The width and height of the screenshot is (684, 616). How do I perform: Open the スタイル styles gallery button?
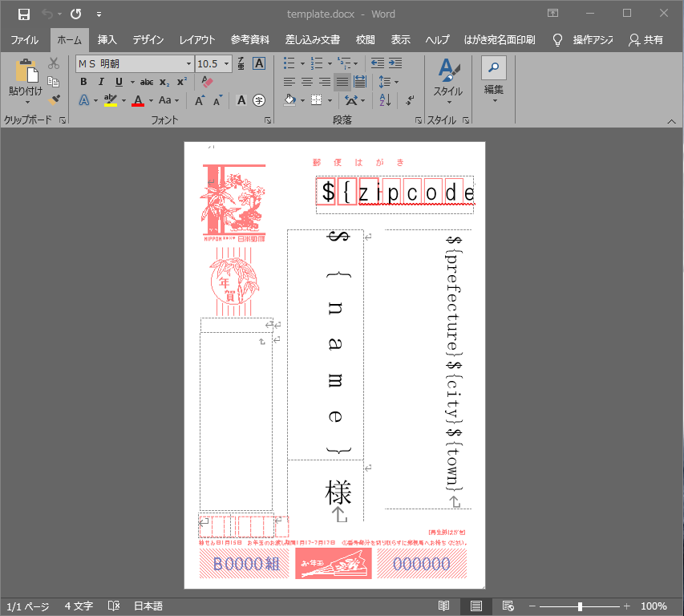(448, 81)
